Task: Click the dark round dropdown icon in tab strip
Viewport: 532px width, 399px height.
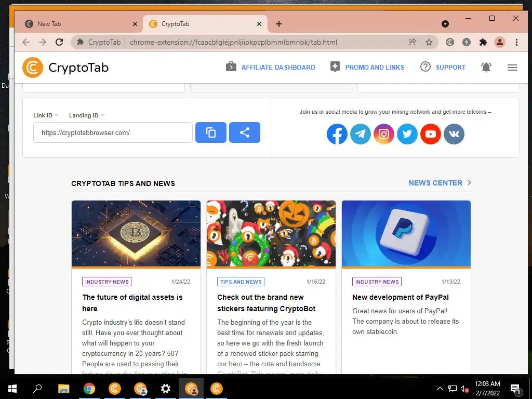Action: point(445,24)
